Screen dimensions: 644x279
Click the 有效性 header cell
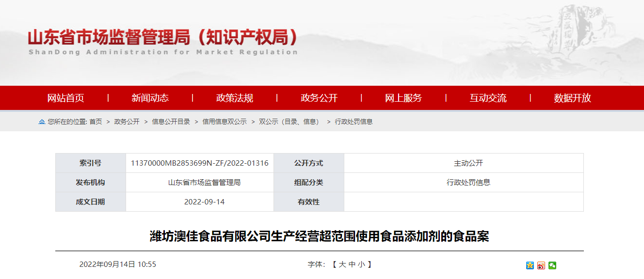(308, 201)
